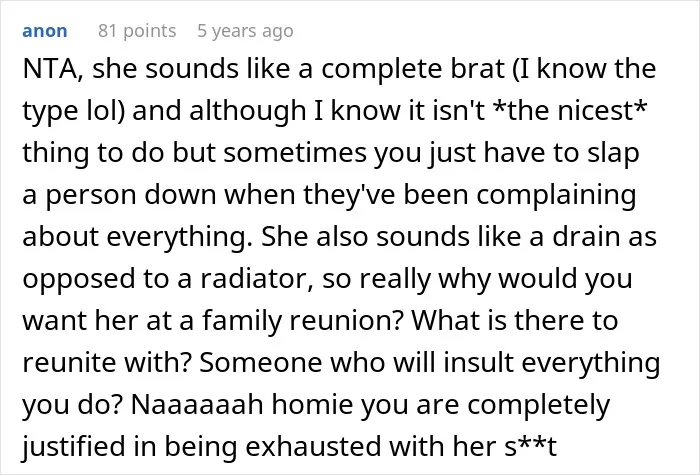Image resolution: width=700 pixels, height=475 pixels.
Task: Click the phrase family reunion?
Action: (302, 321)
